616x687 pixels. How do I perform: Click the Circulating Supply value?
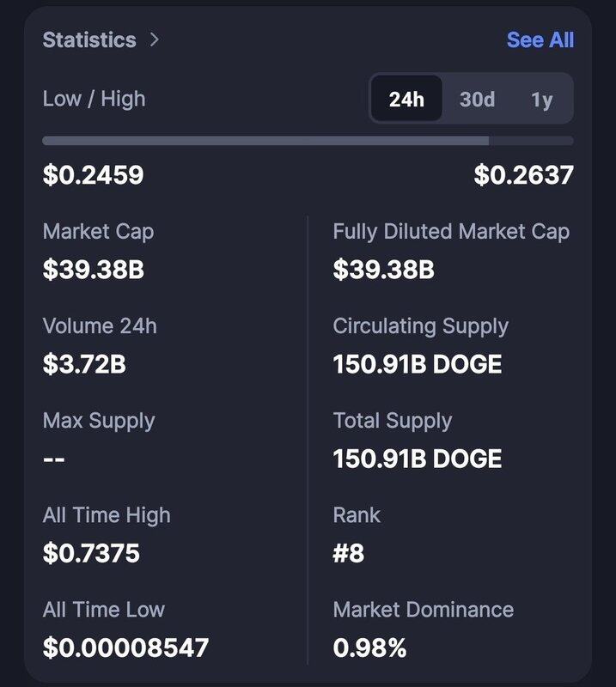[418, 364]
